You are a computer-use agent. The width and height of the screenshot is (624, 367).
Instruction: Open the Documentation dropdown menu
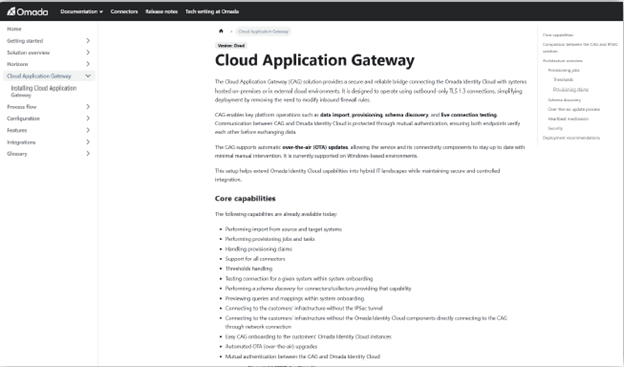tap(81, 12)
